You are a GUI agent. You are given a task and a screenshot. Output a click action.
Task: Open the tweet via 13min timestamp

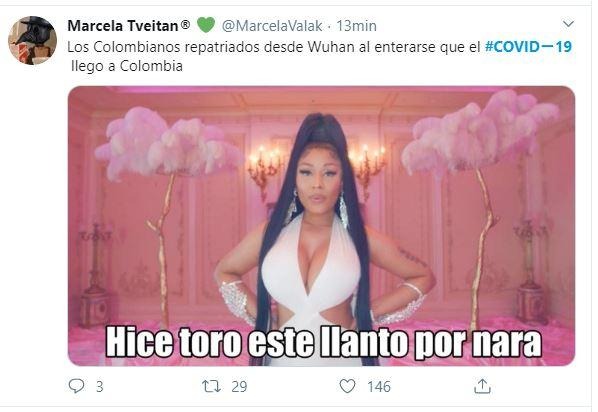356,26
